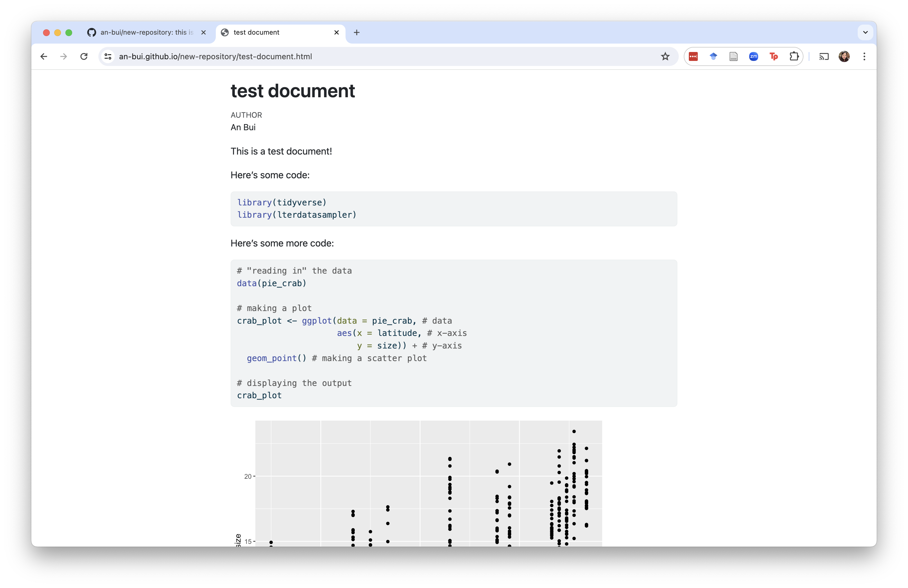
Task: Click the Cast media icon
Action: [x=824, y=56]
